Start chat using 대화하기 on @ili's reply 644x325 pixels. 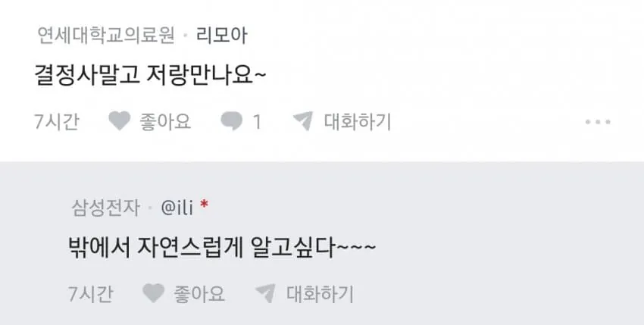coord(320,294)
